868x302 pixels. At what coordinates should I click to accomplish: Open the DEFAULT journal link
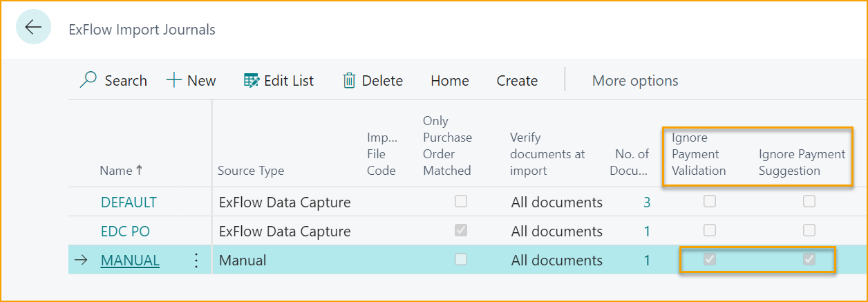pyautogui.click(x=129, y=202)
